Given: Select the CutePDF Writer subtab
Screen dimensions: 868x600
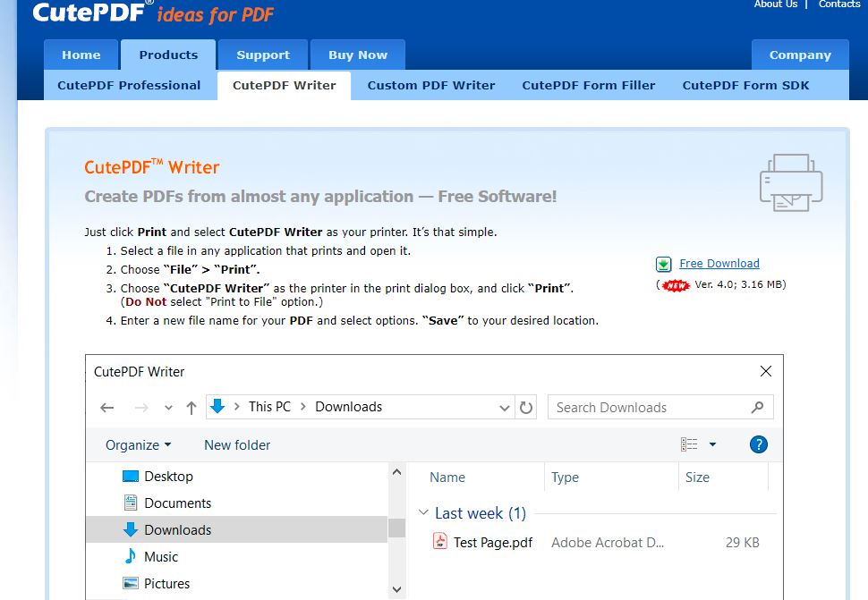Looking at the screenshot, I should click(284, 85).
